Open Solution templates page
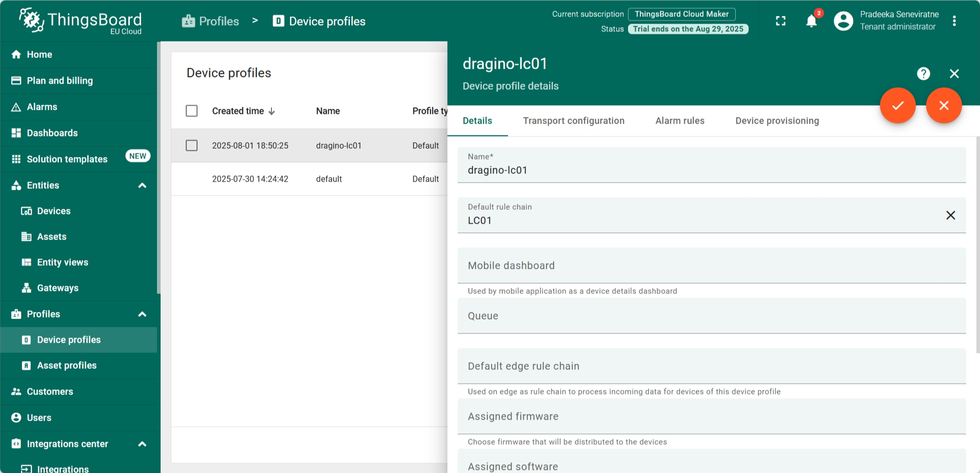The width and height of the screenshot is (980, 473). 79,159
